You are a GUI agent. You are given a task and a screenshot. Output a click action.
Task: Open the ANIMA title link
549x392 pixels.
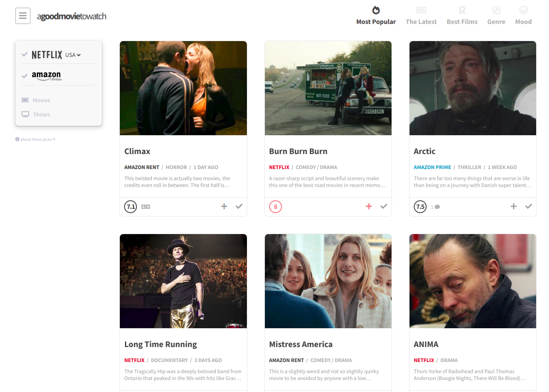coord(426,344)
